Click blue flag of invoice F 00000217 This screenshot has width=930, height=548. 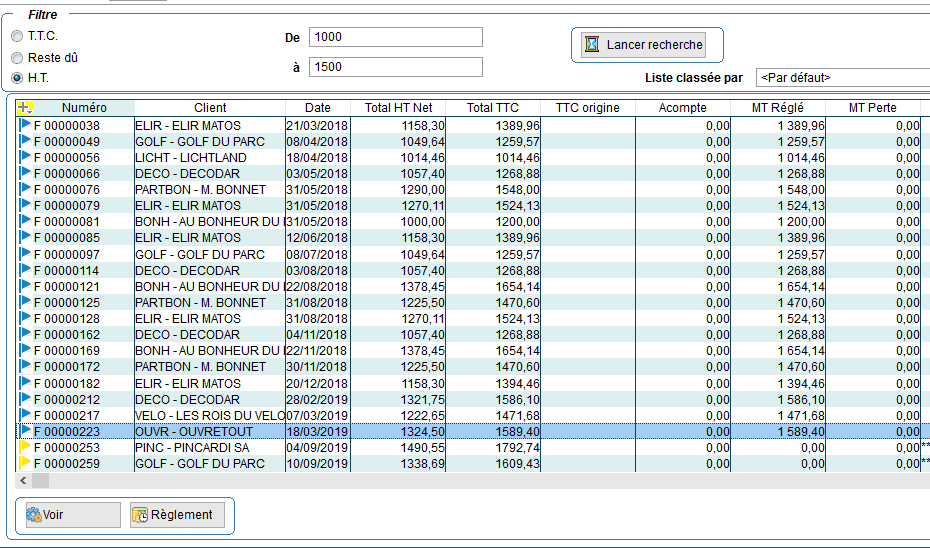25,415
